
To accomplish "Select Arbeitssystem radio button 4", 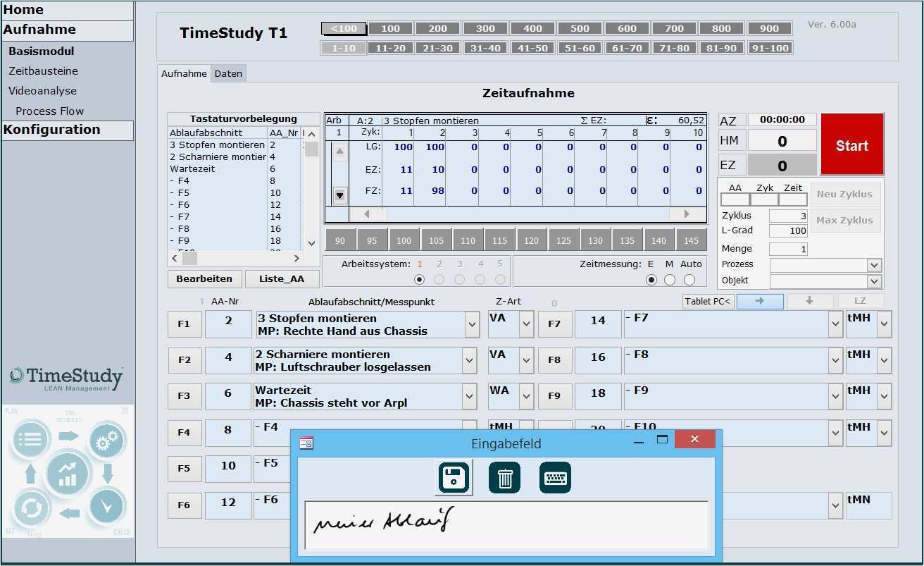I will pos(480,280).
